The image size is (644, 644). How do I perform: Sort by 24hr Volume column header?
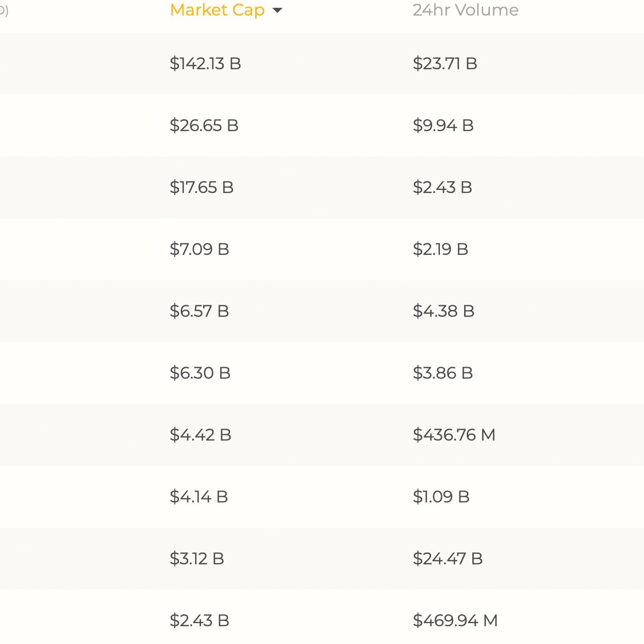pos(465,10)
